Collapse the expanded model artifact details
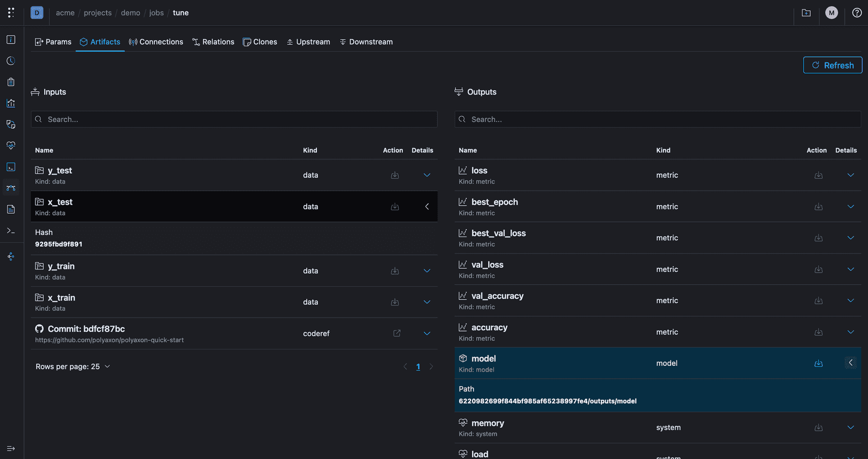868x459 pixels. (850, 362)
